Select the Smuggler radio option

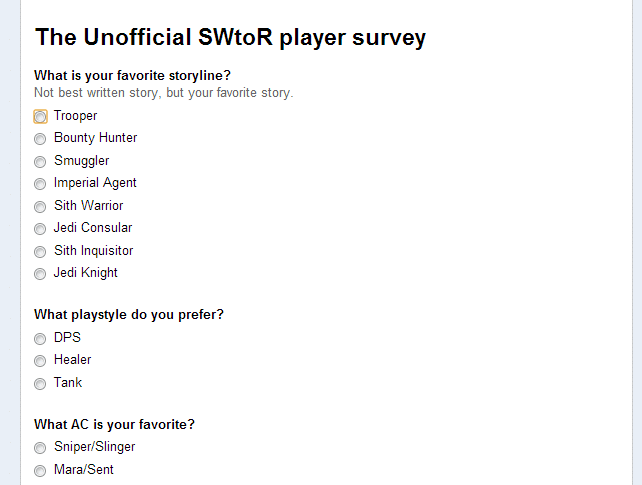pyautogui.click(x=40, y=162)
